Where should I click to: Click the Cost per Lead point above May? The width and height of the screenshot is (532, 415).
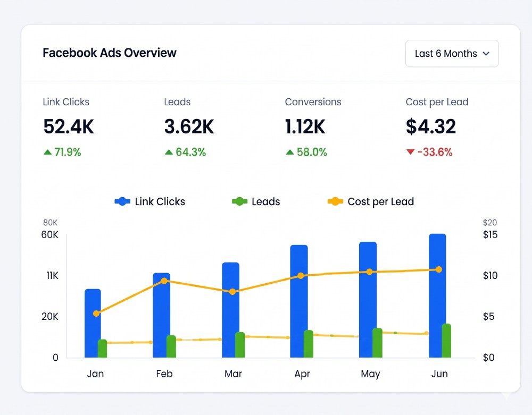tap(370, 272)
